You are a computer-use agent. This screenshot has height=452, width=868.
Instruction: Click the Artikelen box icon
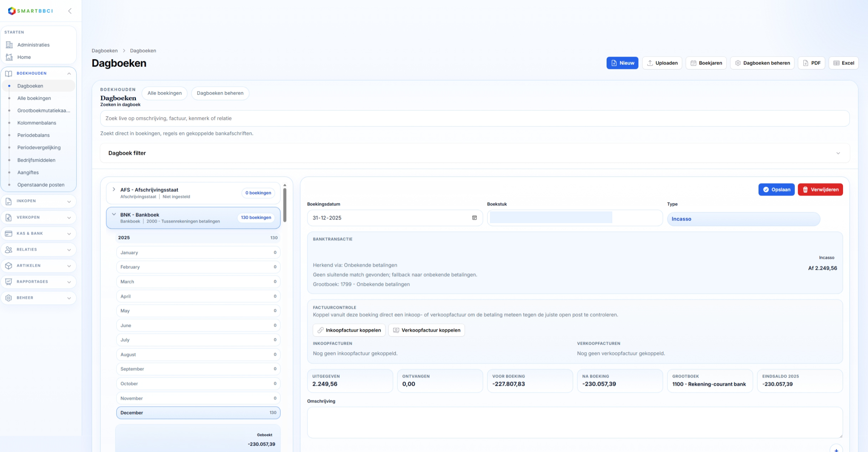(9, 266)
